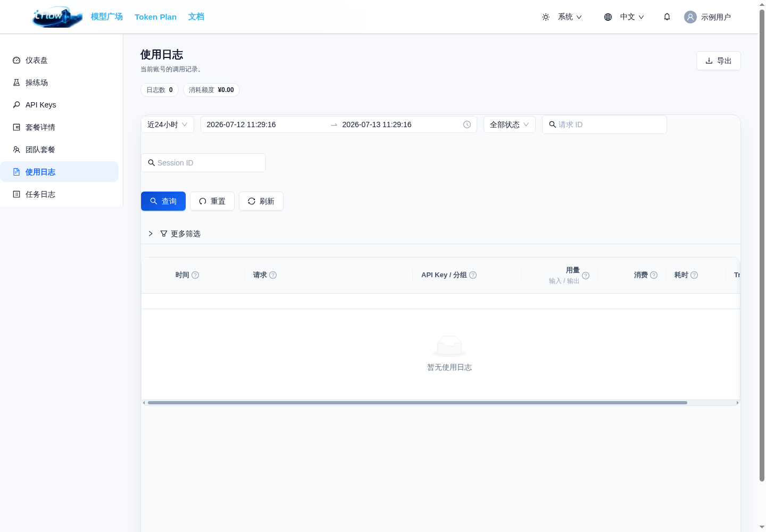The height and width of the screenshot is (532, 766).
Task: Click the 日志数 0 badge
Action: pos(160,90)
